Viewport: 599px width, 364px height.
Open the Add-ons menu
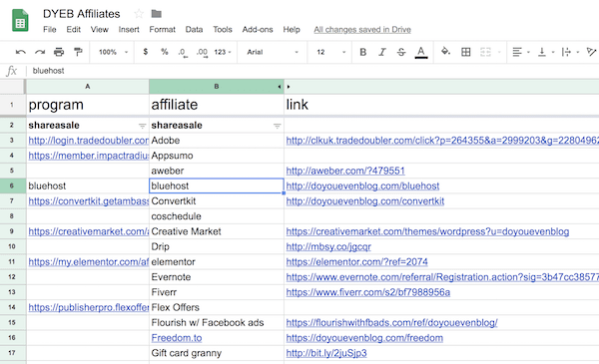coord(258,29)
